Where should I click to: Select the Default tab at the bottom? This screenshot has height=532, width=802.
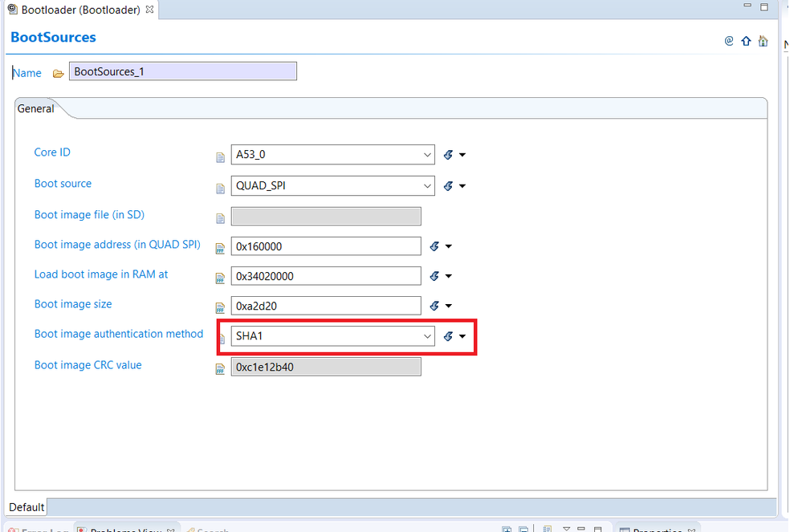tap(26, 507)
